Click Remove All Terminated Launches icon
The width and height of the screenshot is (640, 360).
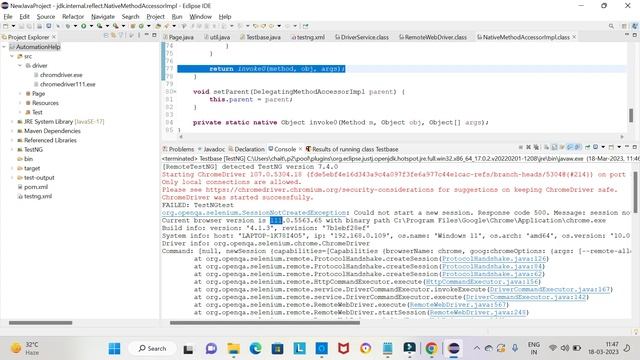coord(536,147)
